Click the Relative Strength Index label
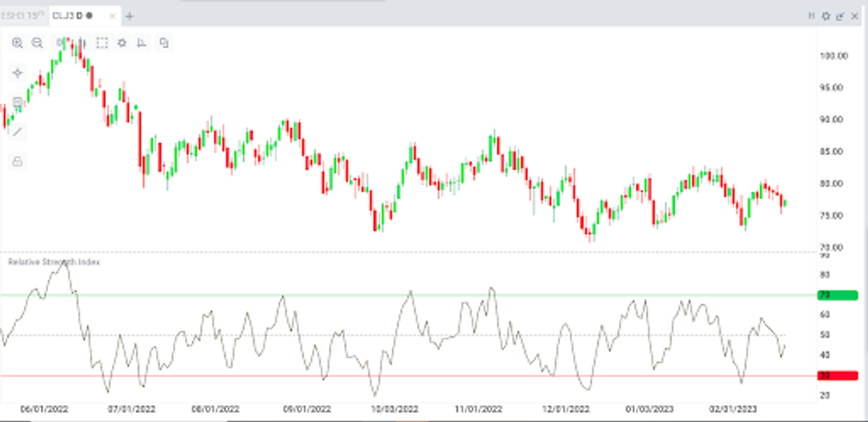This screenshot has height=422, width=868. point(54,261)
